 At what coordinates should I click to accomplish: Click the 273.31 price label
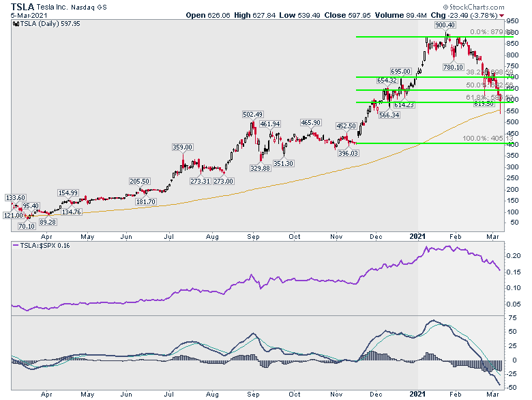(x=200, y=181)
